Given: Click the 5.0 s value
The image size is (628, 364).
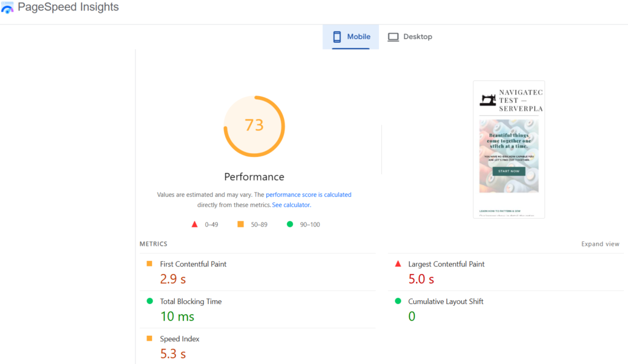Looking at the screenshot, I should (421, 279).
